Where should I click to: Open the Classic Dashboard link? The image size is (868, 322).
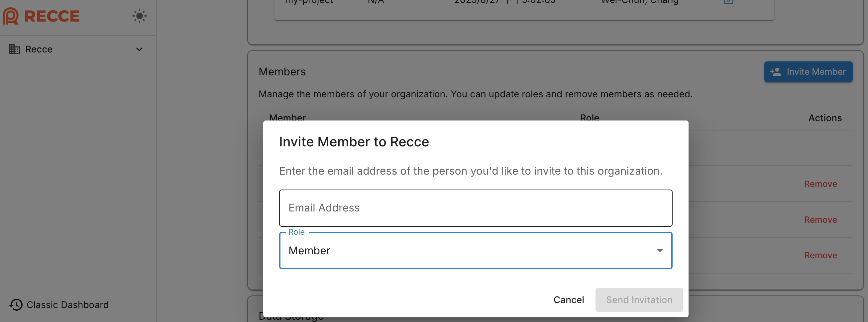[x=67, y=304]
